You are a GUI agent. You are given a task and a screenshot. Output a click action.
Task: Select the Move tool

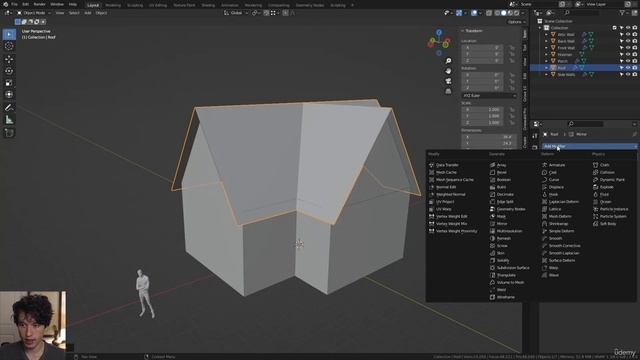coord(9,59)
